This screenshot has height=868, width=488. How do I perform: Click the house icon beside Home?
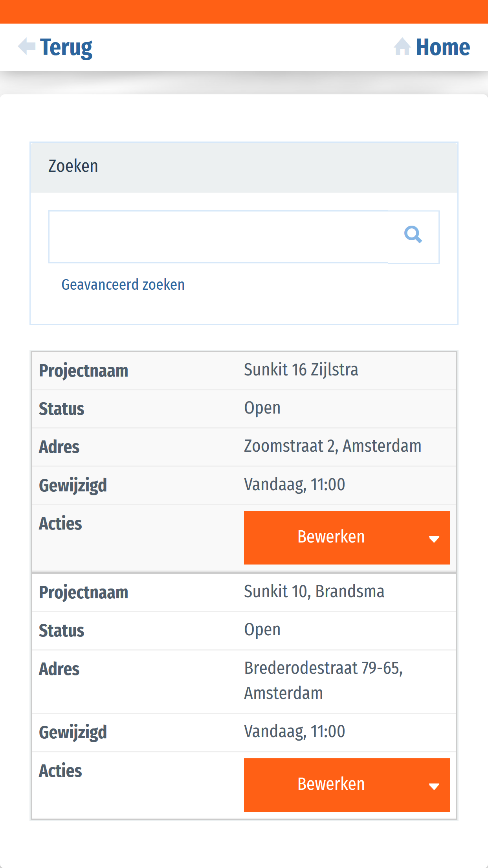[402, 47]
